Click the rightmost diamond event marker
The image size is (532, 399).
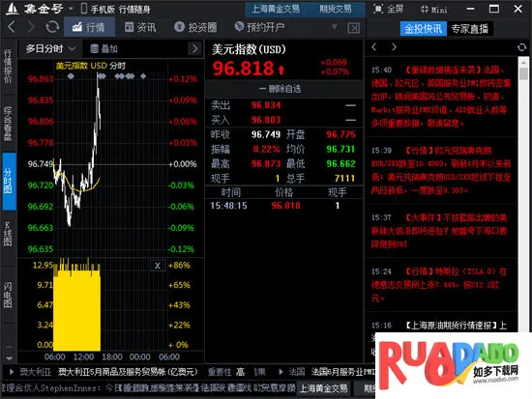tap(143, 76)
